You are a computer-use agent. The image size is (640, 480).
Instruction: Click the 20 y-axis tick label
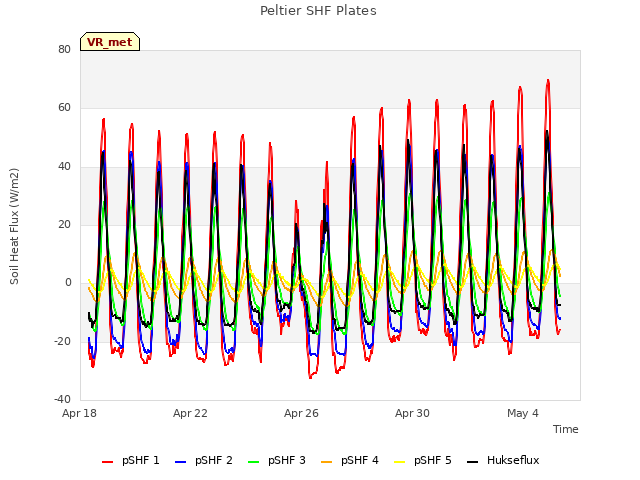click(x=64, y=224)
